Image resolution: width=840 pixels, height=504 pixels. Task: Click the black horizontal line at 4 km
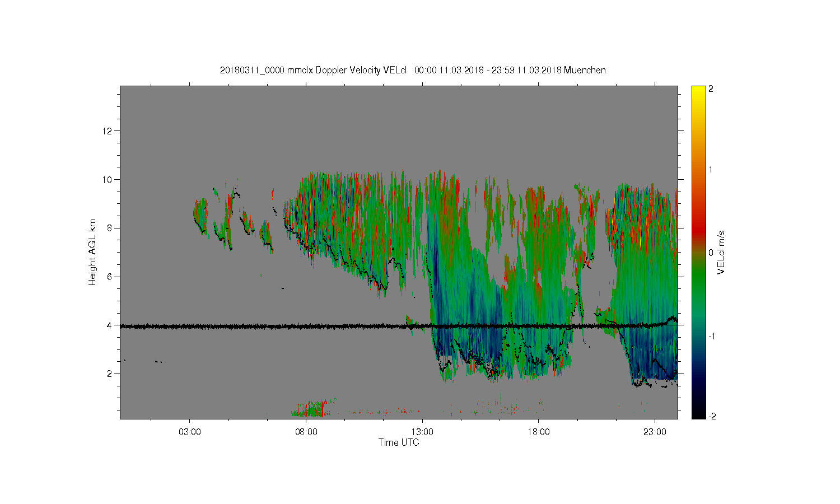[x=399, y=326]
